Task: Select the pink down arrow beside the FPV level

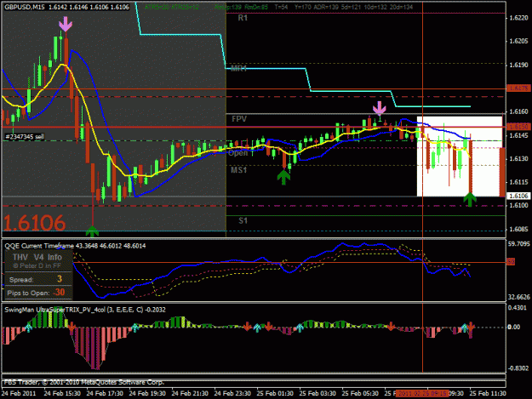Action: click(380, 109)
